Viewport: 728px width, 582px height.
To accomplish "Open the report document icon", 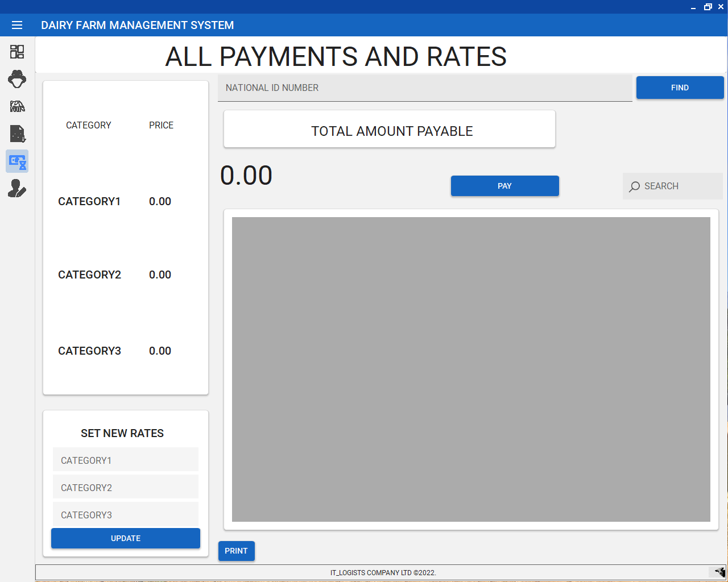I will coord(17,134).
